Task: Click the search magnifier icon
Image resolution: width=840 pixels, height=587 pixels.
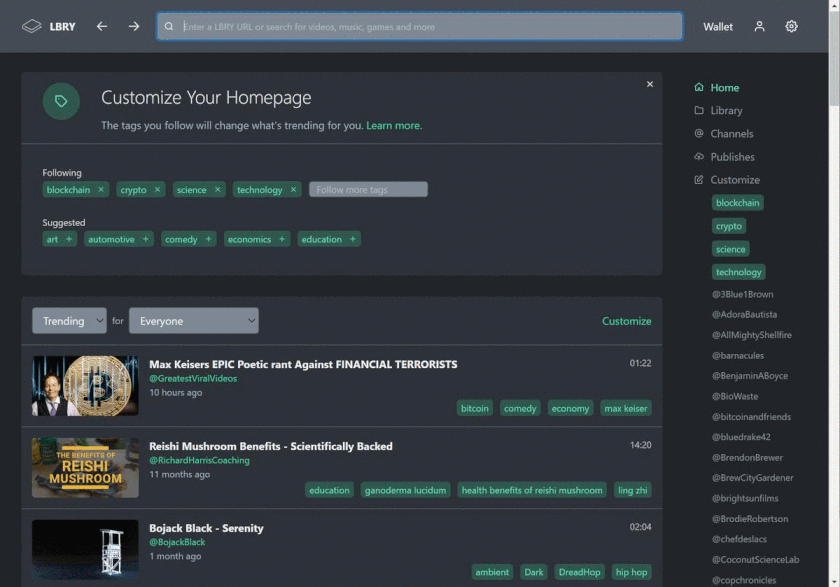Action: pyautogui.click(x=169, y=26)
